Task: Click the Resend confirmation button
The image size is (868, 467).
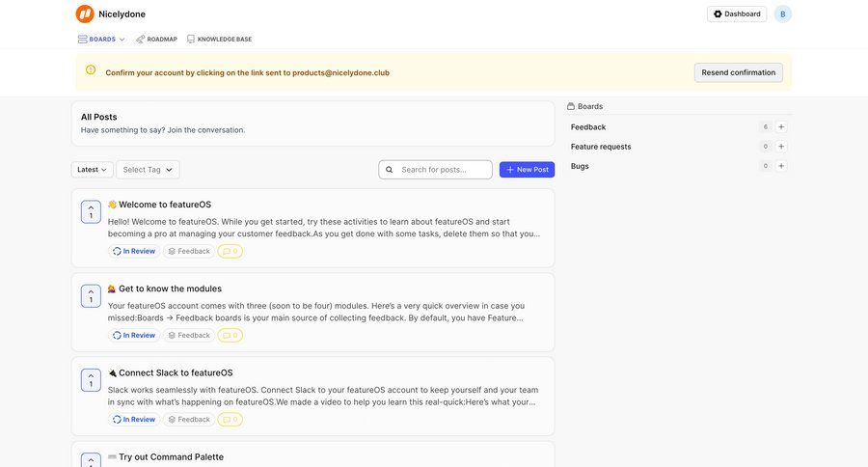Action: pyautogui.click(x=739, y=72)
